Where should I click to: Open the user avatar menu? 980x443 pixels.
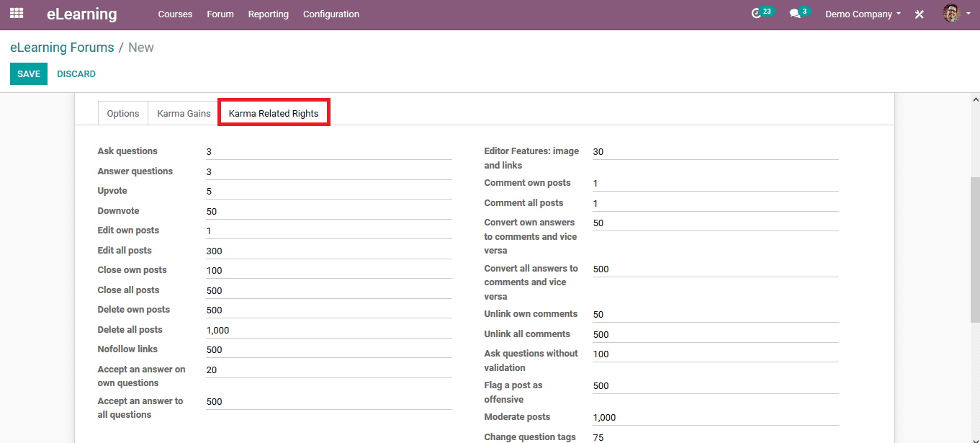[957, 13]
